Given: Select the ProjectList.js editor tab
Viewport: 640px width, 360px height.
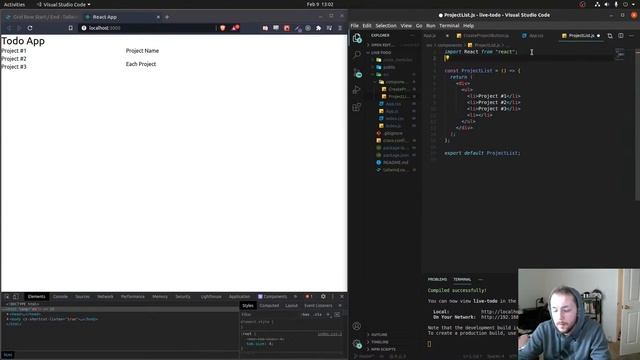Looking at the screenshot, I should 581,36.
